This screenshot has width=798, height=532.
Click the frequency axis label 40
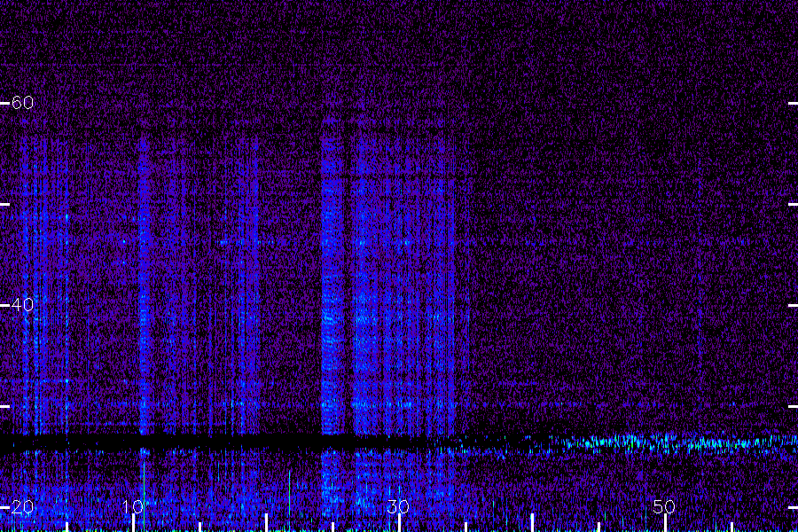(x=22, y=305)
